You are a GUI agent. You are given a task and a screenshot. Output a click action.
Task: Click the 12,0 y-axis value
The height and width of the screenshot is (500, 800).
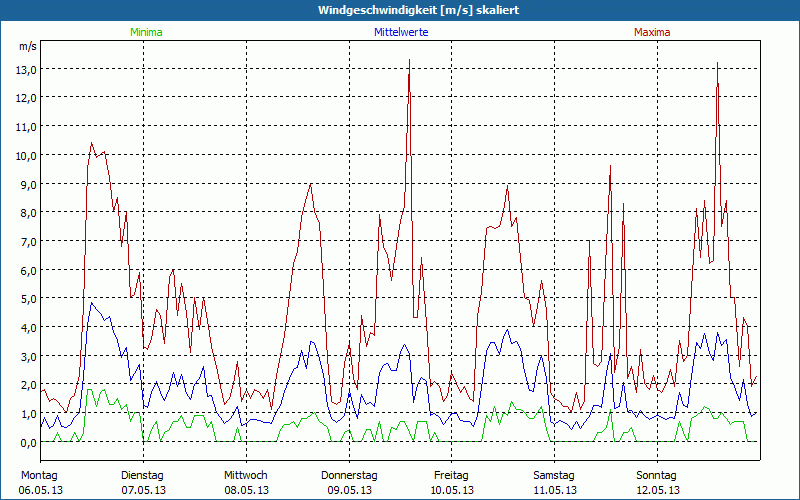[x=26, y=98]
